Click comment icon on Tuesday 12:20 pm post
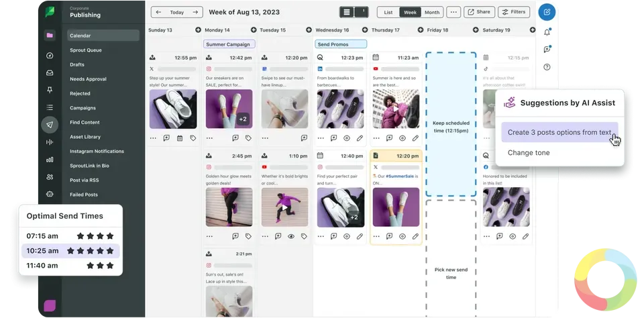644x318 pixels. (x=304, y=138)
